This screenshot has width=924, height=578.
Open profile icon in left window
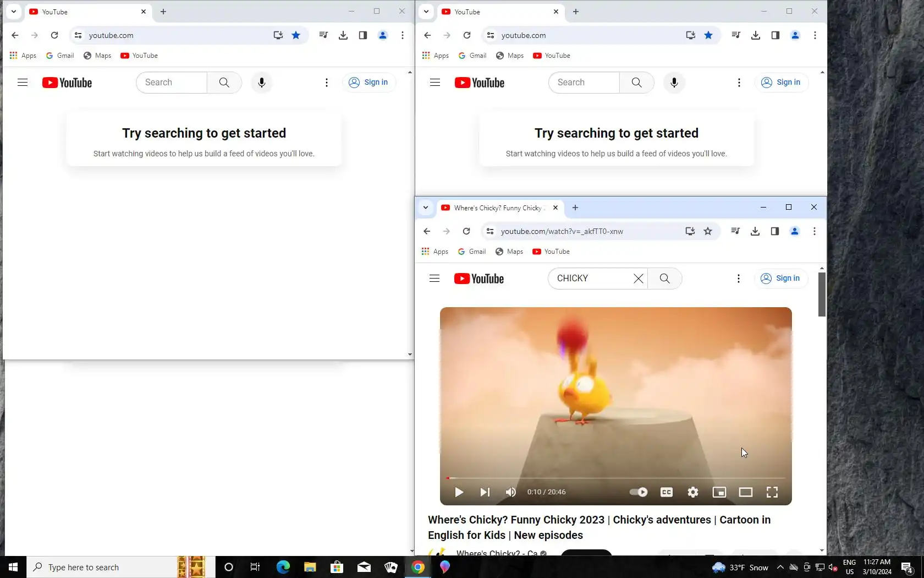point(383,35)
